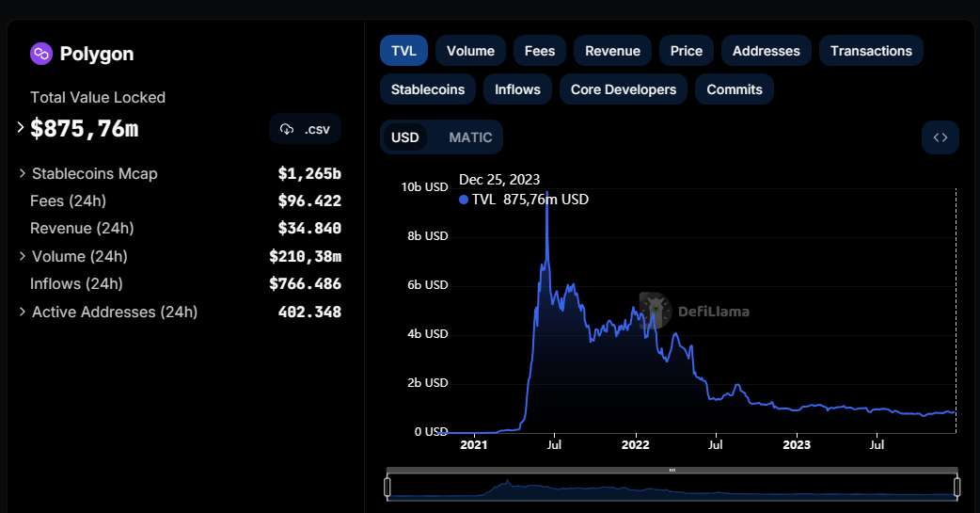The height and width of the screenshot is (513, 980).
Task: Click the Inflows (24h) value $766.486
Action: click(x=306, y=284)
